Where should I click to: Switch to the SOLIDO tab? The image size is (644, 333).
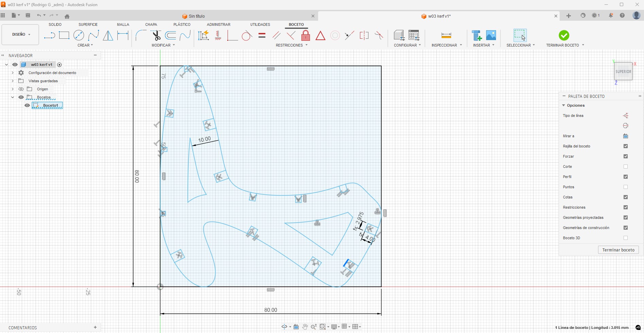tap(55, 24)
